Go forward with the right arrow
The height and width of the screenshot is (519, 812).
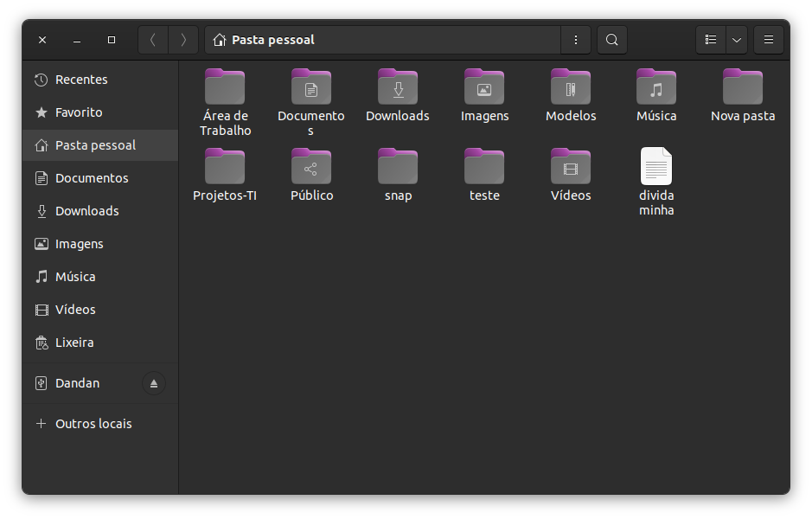(183, 40)
